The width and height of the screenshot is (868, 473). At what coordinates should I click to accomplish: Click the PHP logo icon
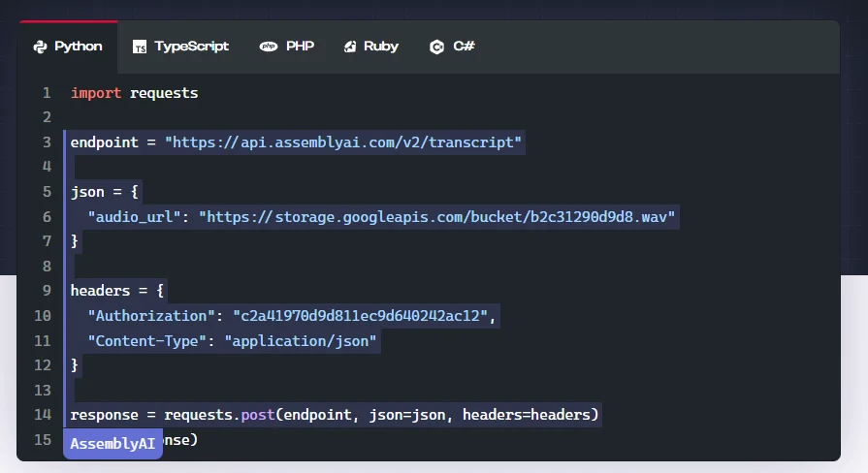pyautogui.click(x=268, y=47)
